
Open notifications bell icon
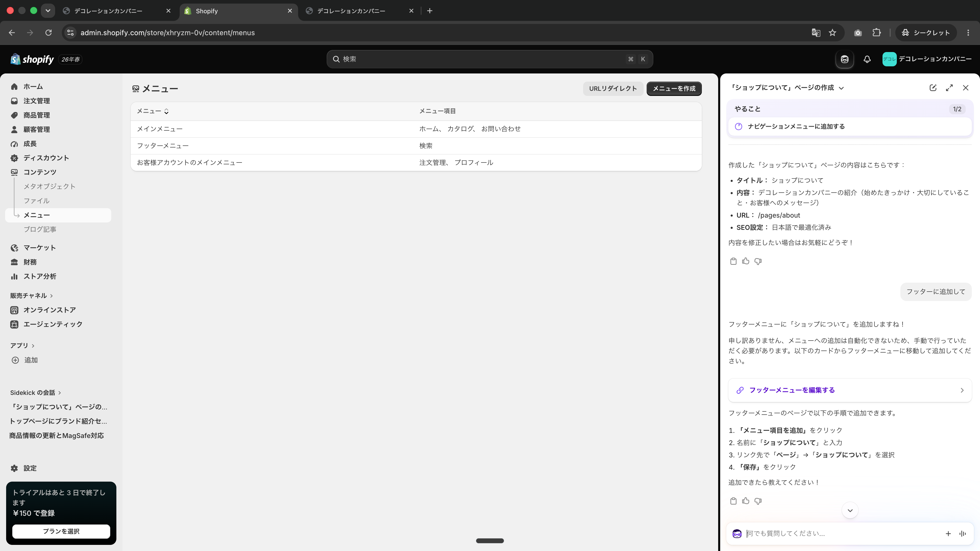pyautogui.click(x=867, y=59)
